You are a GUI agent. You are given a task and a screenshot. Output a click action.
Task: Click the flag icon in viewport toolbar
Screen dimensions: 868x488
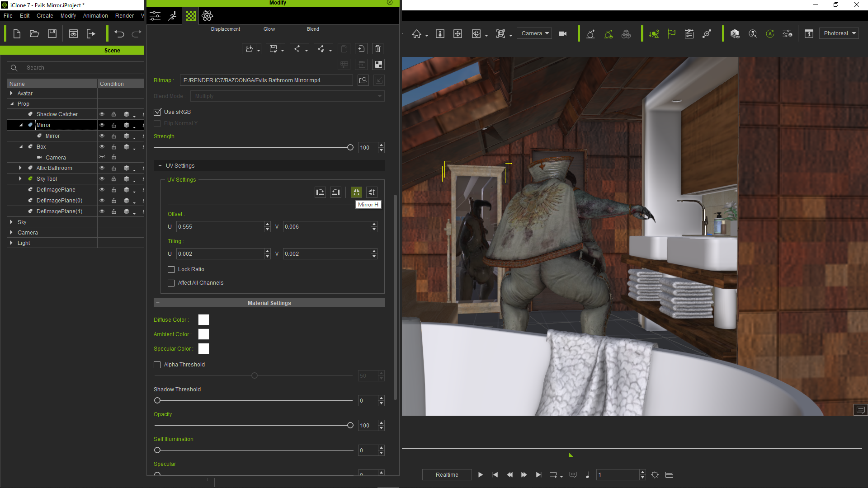671,34
